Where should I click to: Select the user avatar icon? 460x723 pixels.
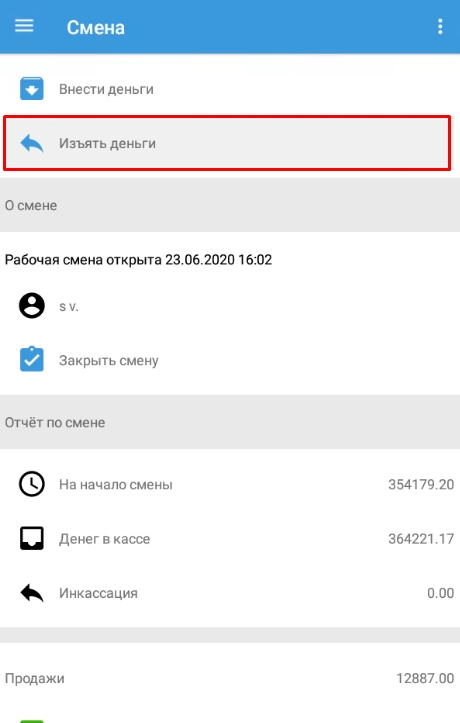(31, 306)
